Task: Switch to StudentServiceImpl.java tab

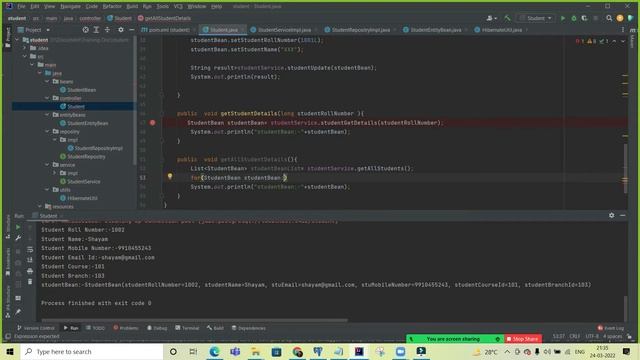Action: click(x=283, y=30)
